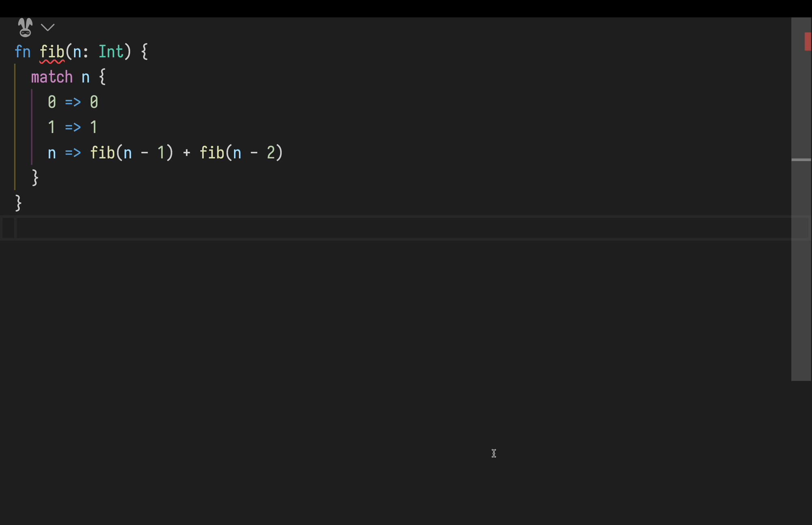Click the fn keyword on the first line

click(x=23, y=52)
